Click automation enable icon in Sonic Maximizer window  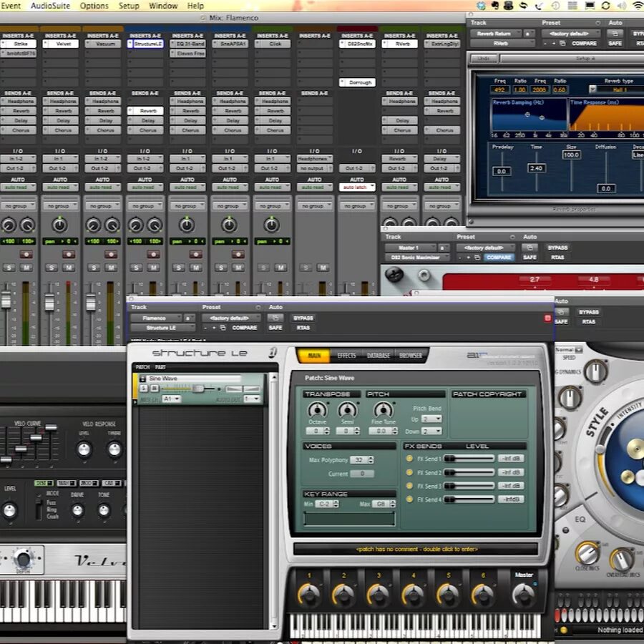(530, 248)
